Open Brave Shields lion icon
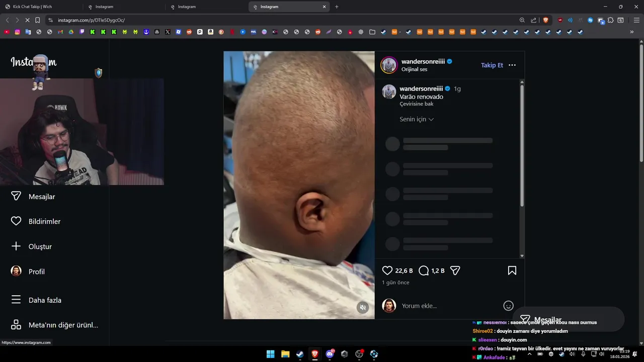This screenshot has height=362, width=644. pyautogui.click(x=545, y=20)
